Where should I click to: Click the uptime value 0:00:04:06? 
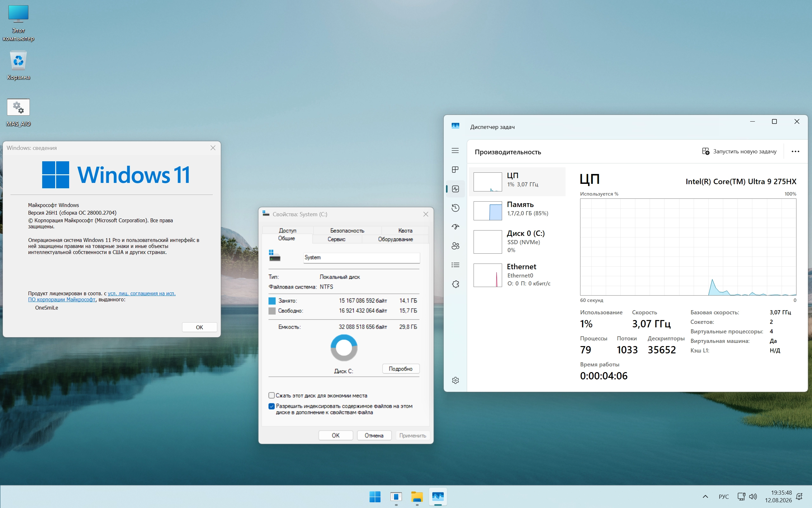[604, 376]
